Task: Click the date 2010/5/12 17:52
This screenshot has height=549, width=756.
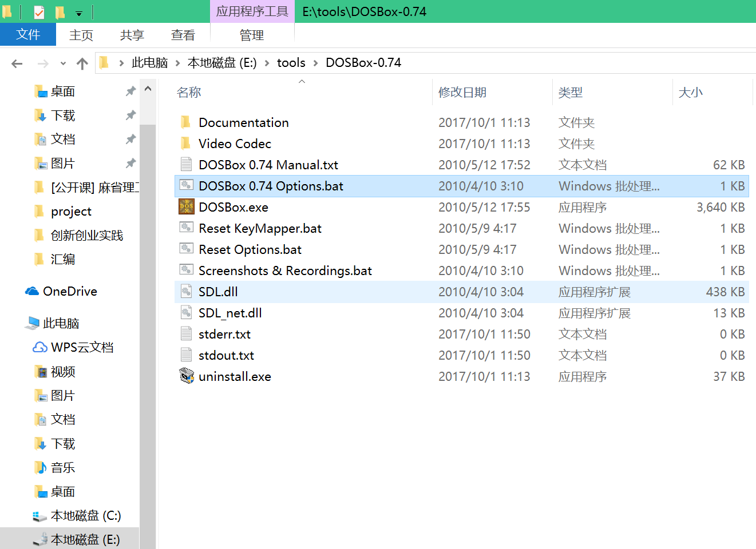Action: coord(484,165)
